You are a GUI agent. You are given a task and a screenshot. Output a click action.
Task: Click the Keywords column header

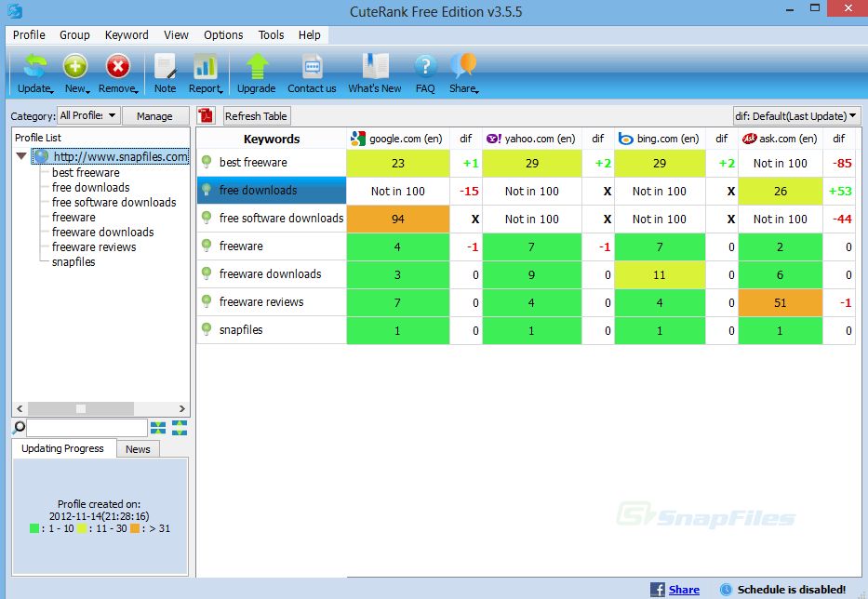[x=272, y=139]
